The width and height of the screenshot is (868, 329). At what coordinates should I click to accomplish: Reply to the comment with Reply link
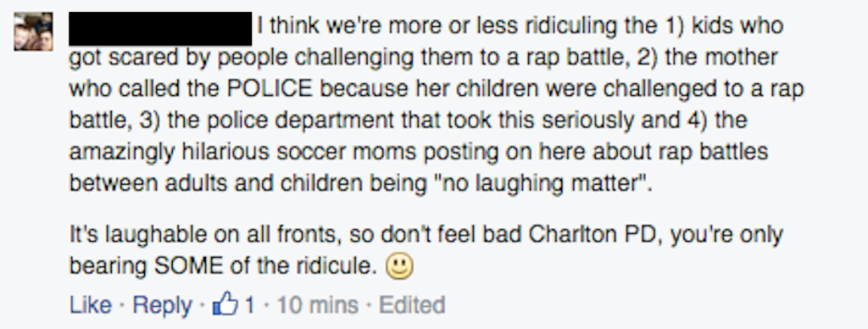click(x=162, y=305)
